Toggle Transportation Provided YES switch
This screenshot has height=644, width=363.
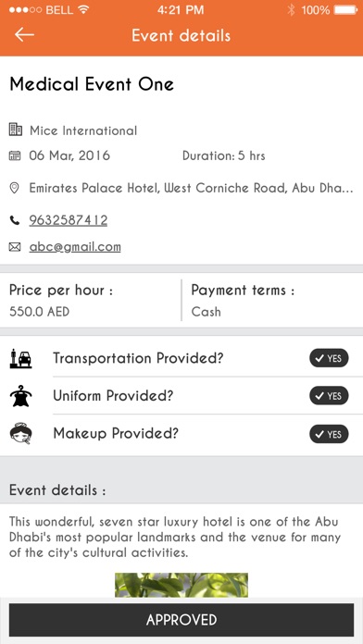329,359
